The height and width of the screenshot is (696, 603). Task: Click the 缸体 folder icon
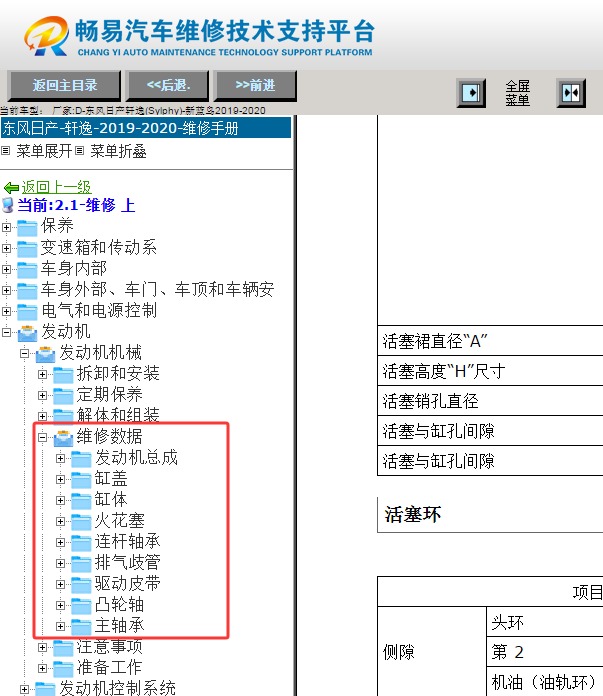point(81,501)
